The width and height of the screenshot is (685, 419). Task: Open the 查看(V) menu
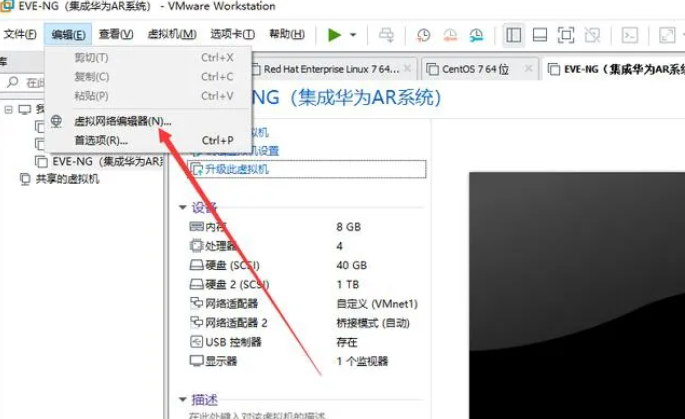[116, 34]
